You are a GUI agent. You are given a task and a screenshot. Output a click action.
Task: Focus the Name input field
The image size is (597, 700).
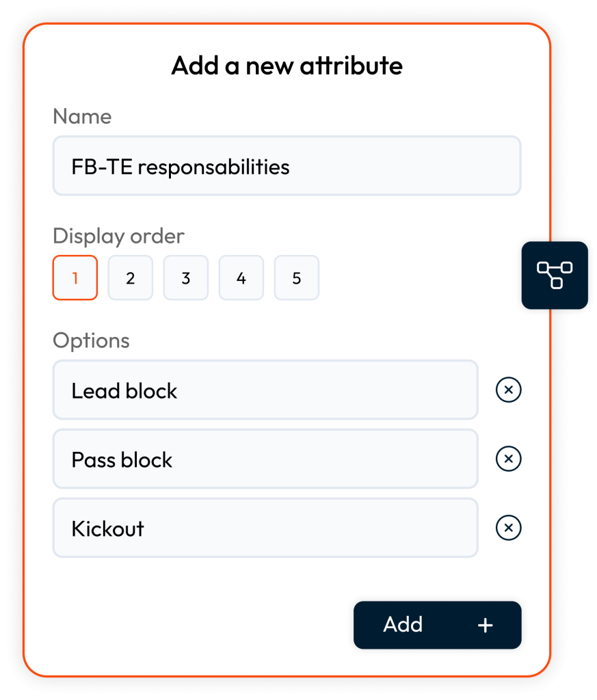[x=287, y=166]
